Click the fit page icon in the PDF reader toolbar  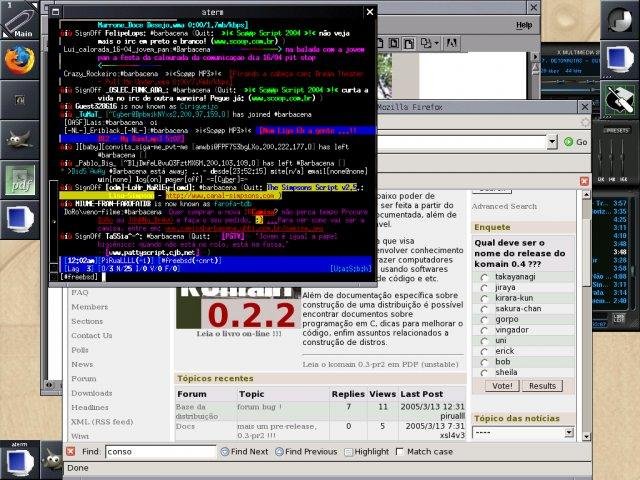click(394, 43)
